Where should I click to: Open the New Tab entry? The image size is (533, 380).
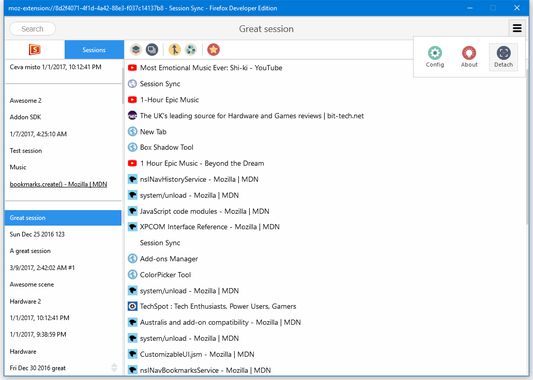153,132
